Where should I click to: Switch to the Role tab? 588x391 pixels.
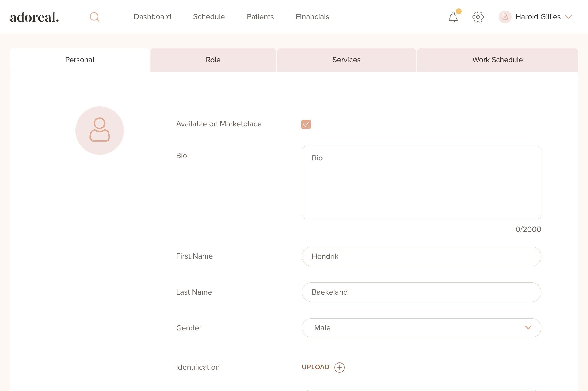[213, 60]
